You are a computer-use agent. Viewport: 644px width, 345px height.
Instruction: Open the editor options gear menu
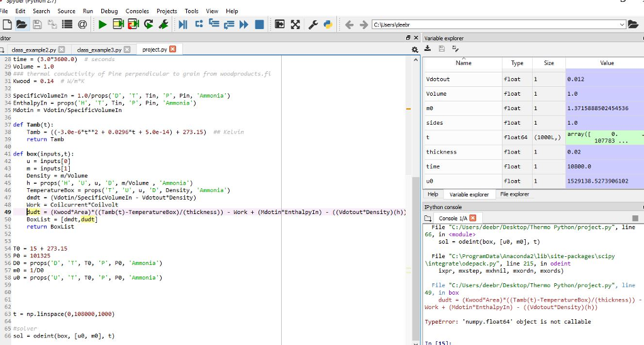coord(414,49)
